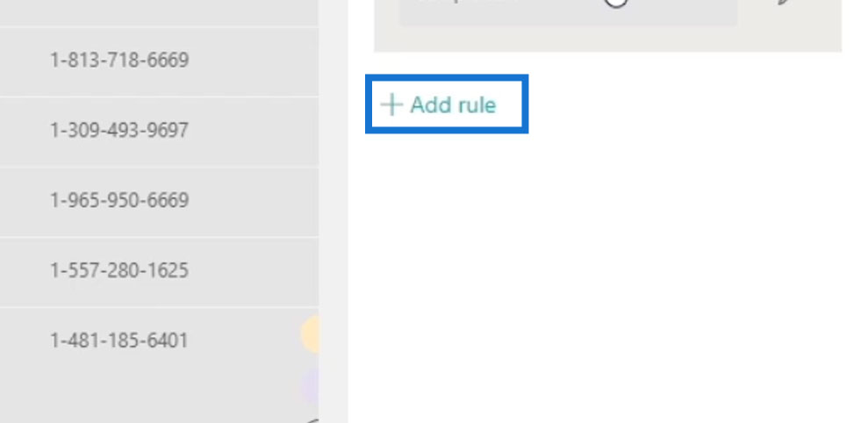This screenshot has height=423, width=868.
Task: Click the phone number 1-481-185-6401
Action: point(119,340)
